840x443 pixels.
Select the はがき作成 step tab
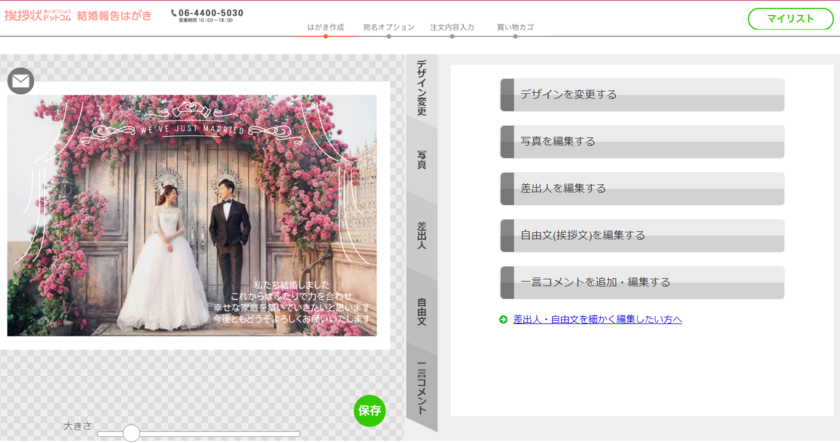[x=326, y=27]
